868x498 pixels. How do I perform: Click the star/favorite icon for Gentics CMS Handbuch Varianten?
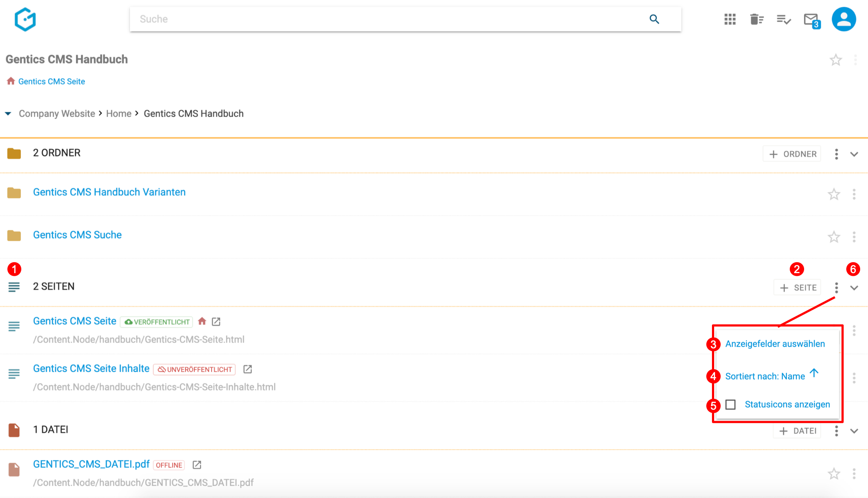tap(835, 193)
